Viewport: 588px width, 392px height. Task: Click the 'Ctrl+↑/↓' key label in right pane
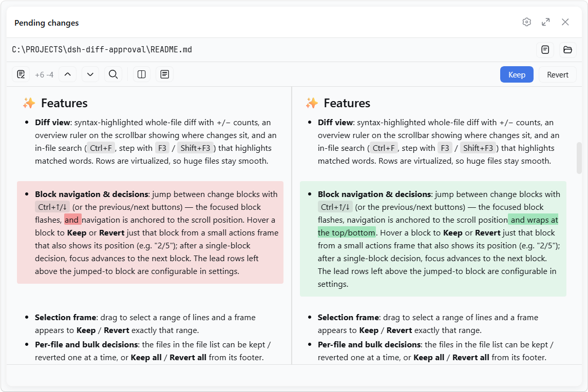[335, 207]
